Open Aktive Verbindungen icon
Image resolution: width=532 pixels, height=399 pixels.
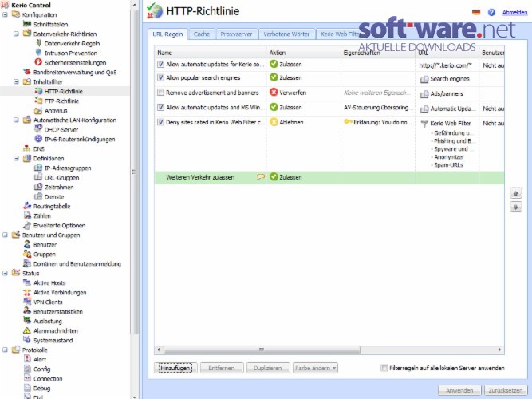27,292
